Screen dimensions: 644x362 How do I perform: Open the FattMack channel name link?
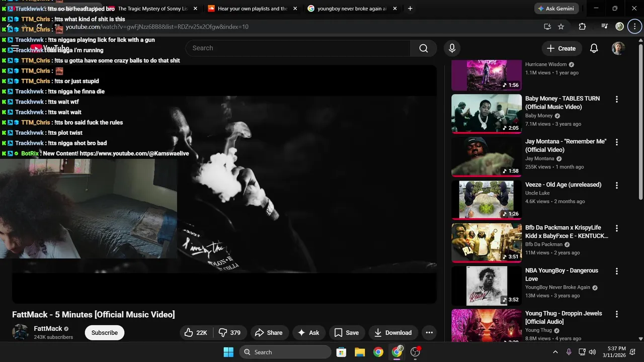tap(48, 328)
